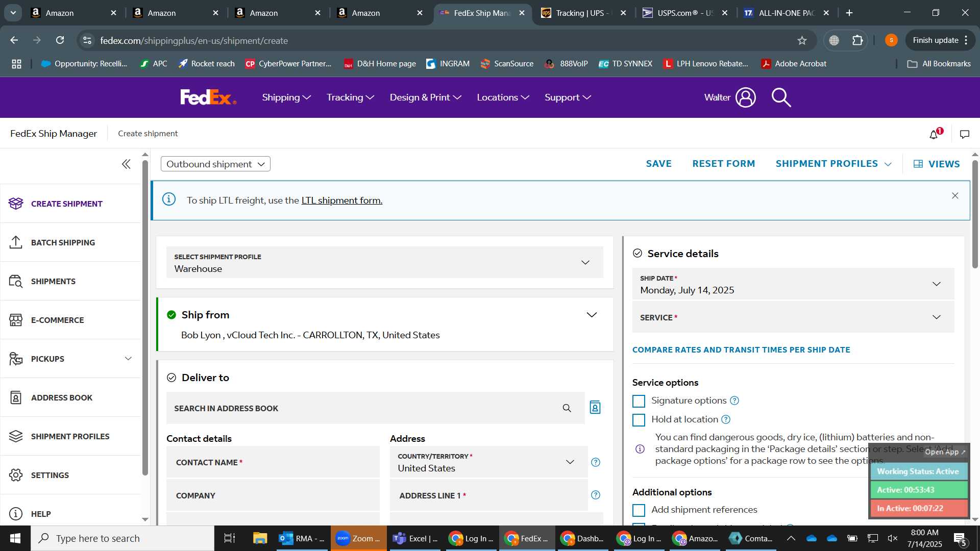The image size is (980, 551).
Task: Open the site search magnifier icon
Action: (781, 97)
